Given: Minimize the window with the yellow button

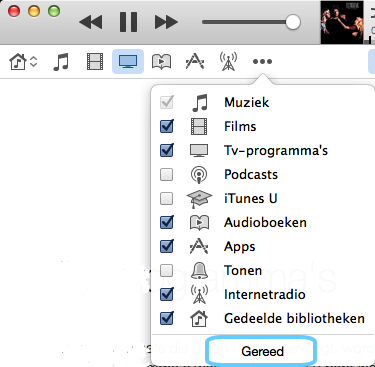Looking at the screenshot, I should pos(34,11).
